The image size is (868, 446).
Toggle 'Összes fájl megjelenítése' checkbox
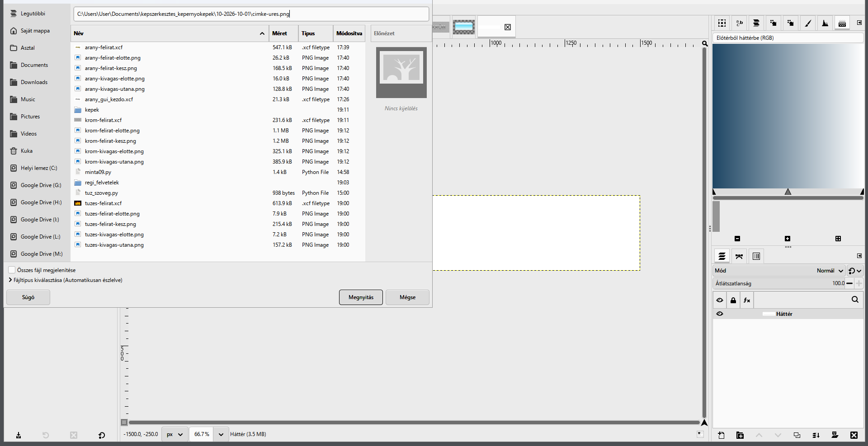[x=12, y=270]
